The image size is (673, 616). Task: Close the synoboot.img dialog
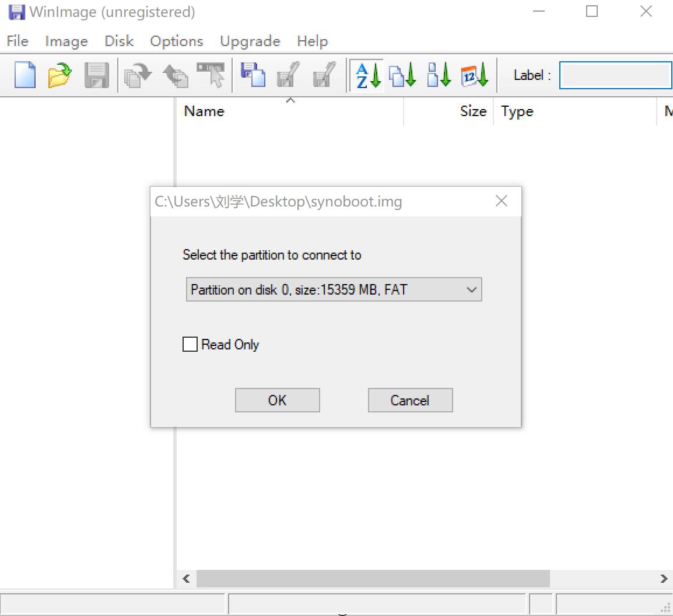pyautogui.click(x=502, y=201)
